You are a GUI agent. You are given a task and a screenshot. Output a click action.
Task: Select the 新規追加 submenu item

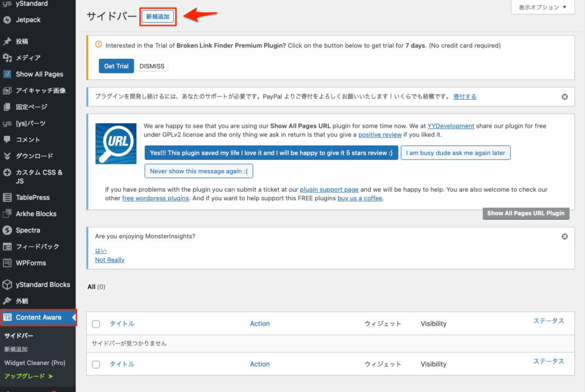pos(16,350)
